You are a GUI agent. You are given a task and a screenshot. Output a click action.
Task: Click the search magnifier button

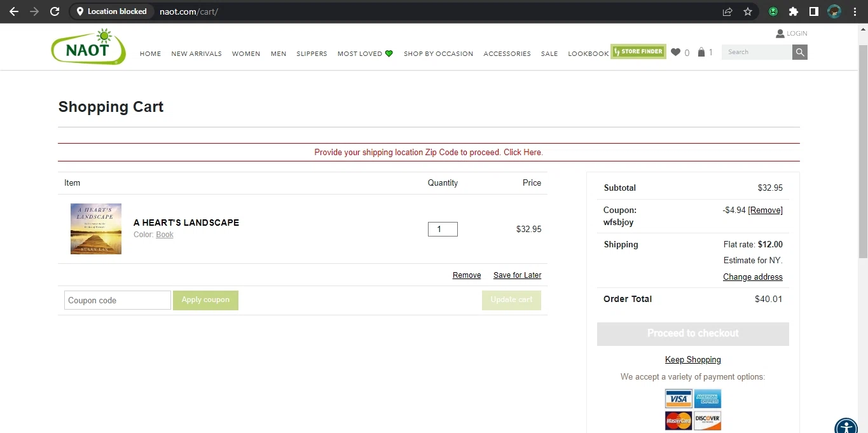click(x=800, y=52)
